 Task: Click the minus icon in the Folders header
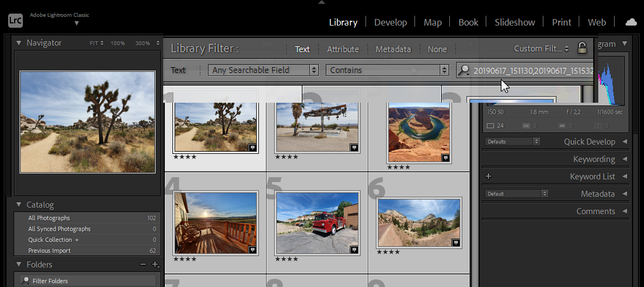143,264
